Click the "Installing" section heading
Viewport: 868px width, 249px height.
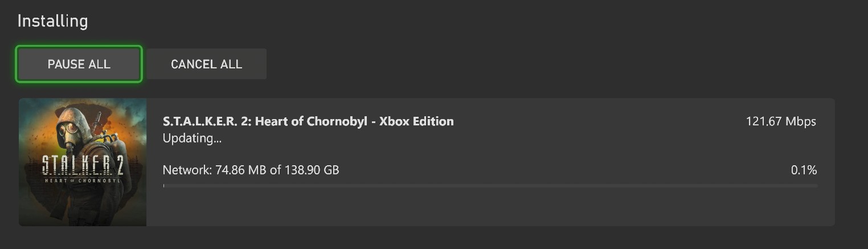tap(52, 22)
